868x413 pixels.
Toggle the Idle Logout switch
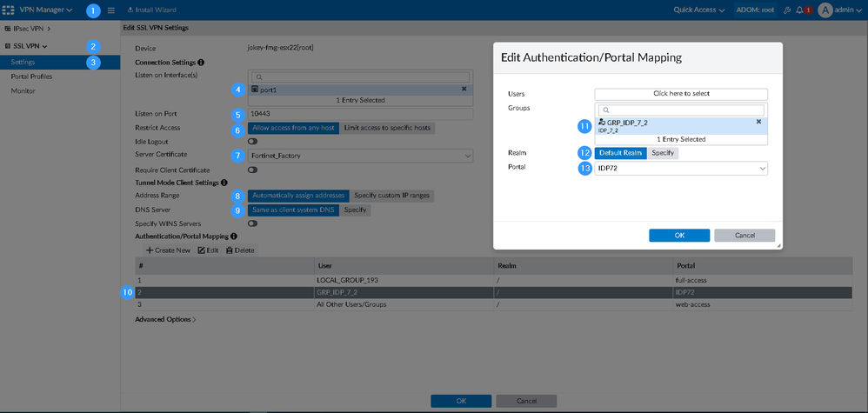click(253, 142)
